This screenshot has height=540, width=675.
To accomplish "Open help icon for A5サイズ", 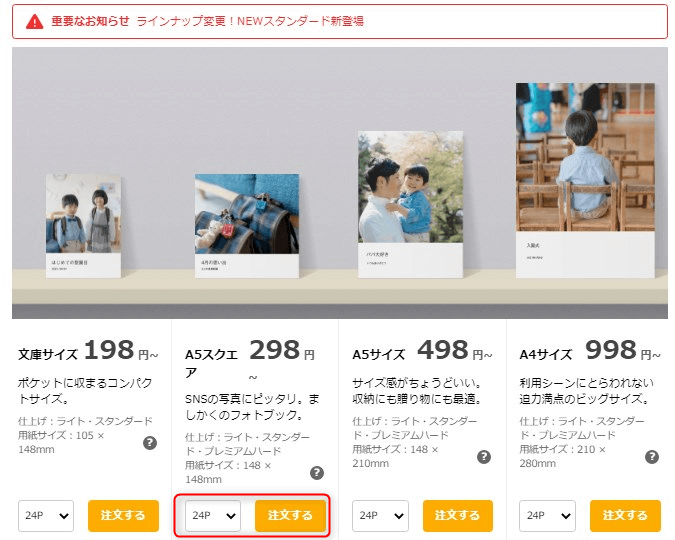I will pos(484,457).
